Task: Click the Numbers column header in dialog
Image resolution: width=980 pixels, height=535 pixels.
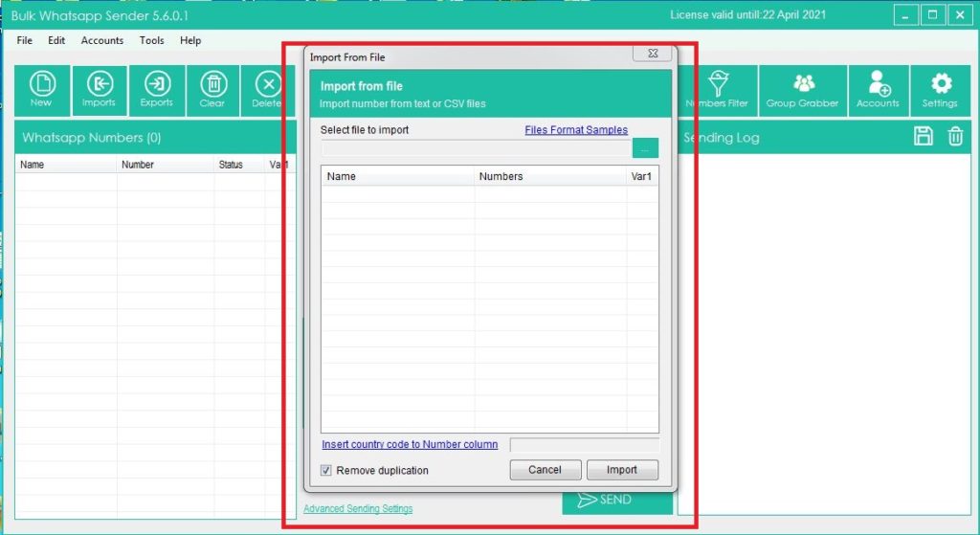Action: pyautogui.click(x=550, y=176)
